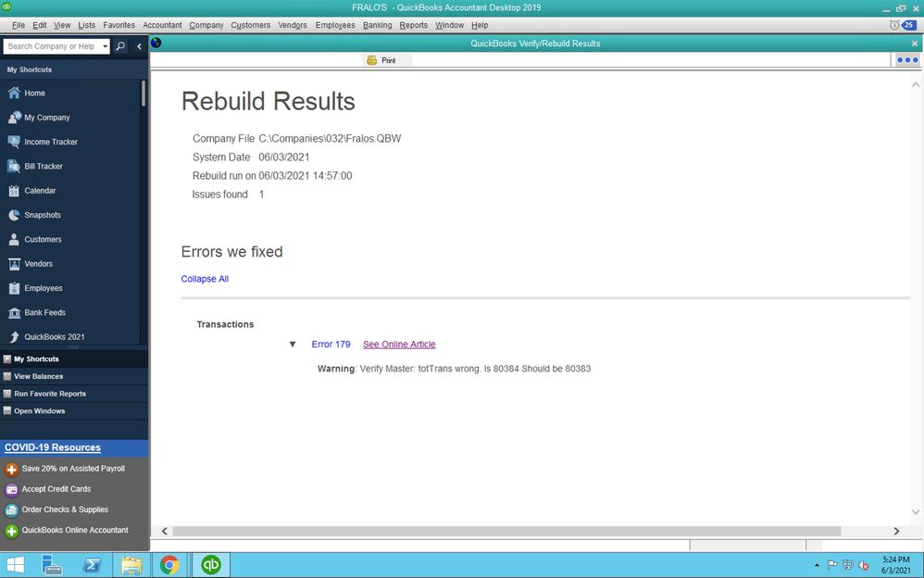Open the three-dots options button

tap(907, 59)
